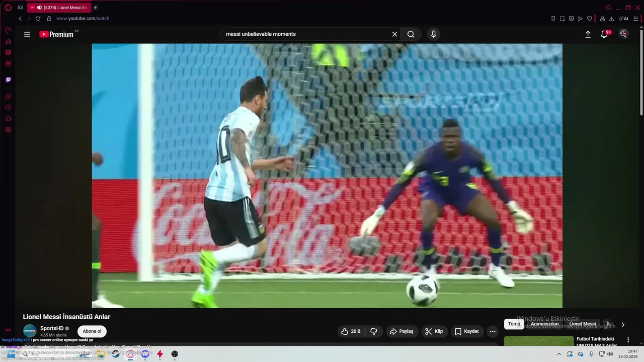Viewport: 644px width, 362px height.
Task: Reload the YouTube page
Action: pyautogui.click(x=38, y=19)
